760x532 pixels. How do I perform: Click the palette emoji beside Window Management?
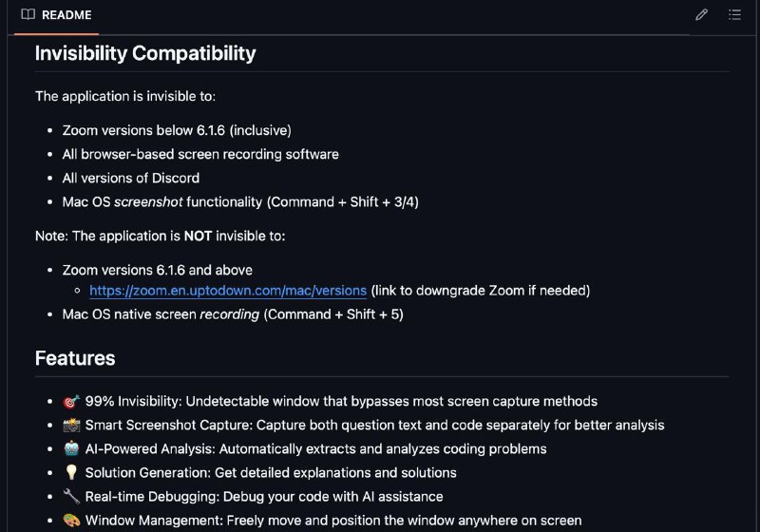point(71,520)
